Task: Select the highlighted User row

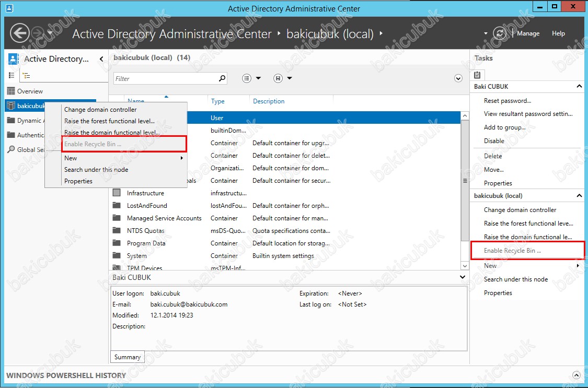Action: (x=323, y=117)
